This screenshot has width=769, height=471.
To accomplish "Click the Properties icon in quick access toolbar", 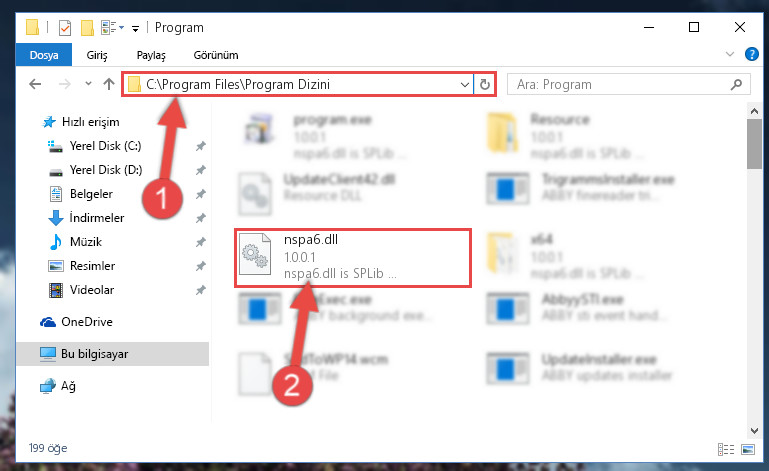I will coord(65,27).
